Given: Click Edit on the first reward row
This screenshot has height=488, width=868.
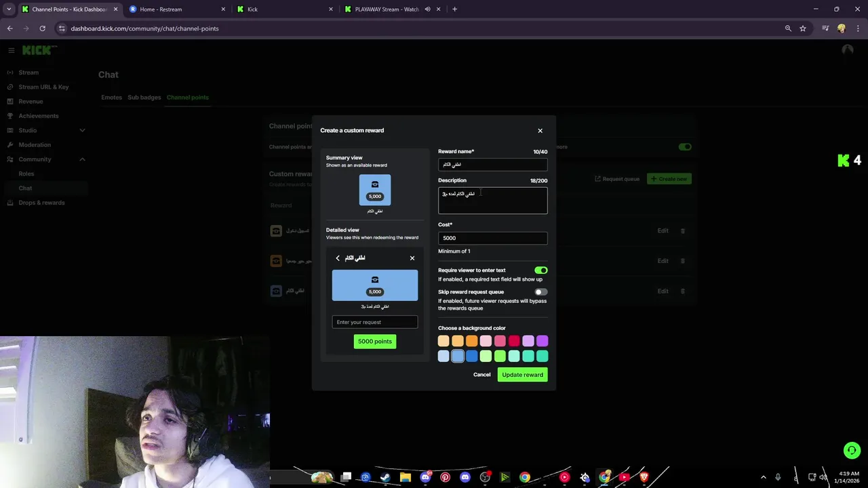Looking at the screenshot, I should point(663,230).
